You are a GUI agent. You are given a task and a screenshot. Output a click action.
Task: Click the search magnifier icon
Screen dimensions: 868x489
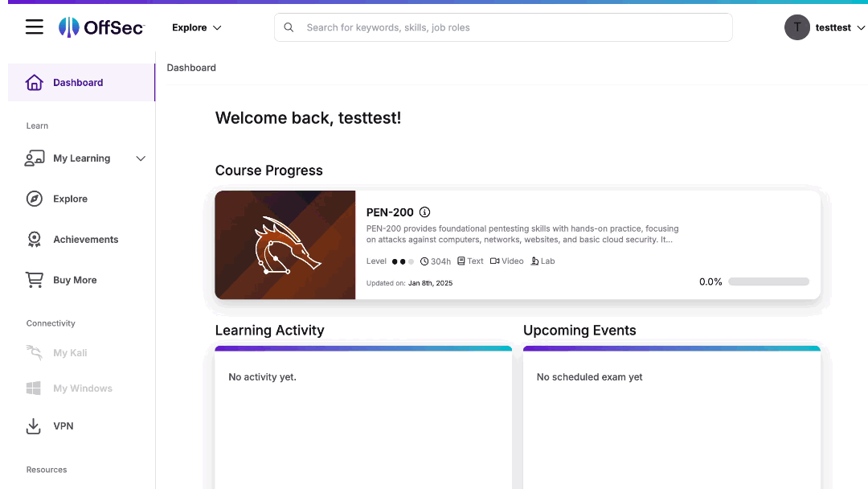tap(289, 27)
